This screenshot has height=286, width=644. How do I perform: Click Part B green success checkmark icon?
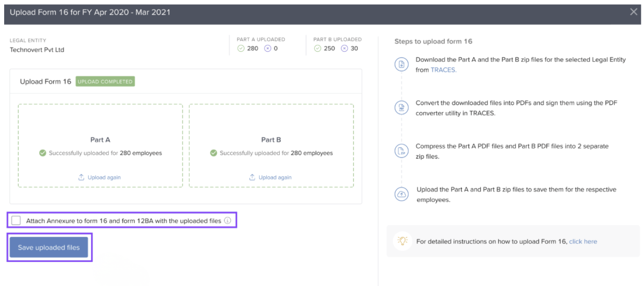point(214,153)
